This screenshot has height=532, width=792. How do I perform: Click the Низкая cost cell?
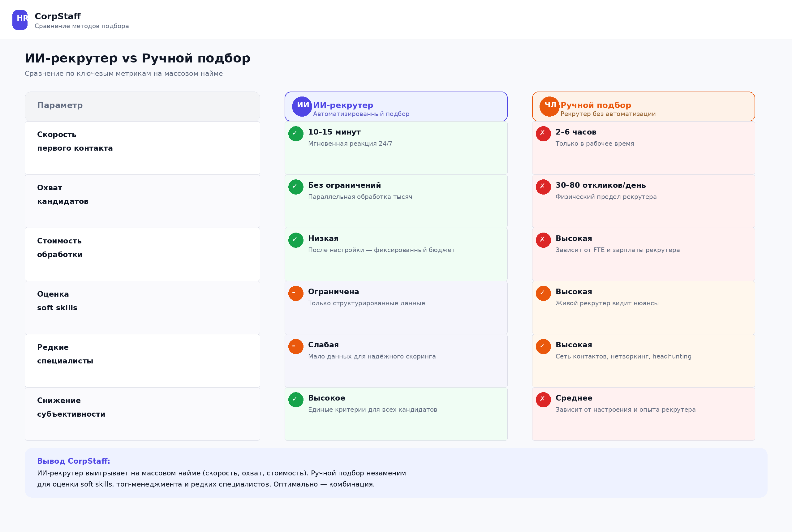tap(396, 255)
